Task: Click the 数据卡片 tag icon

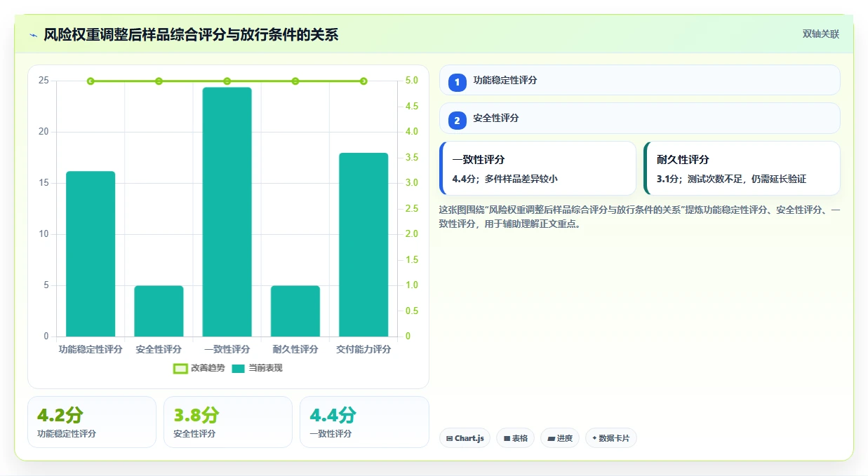Action: [594, 438]
